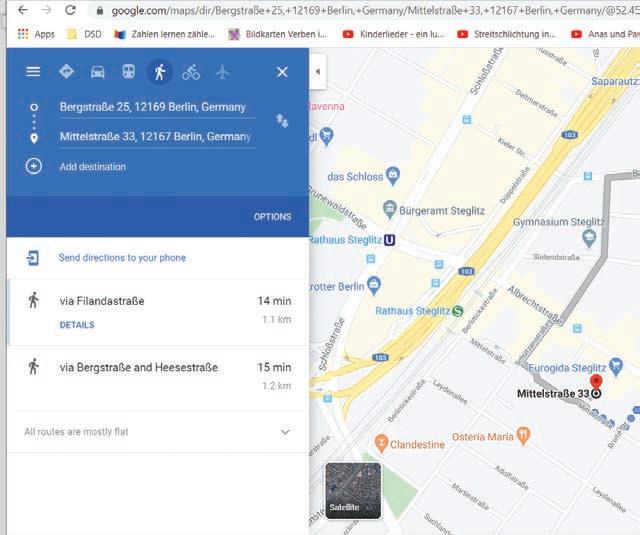
Task: Click Rathaus Steglitz S-Bahn icon
Action: coord(458,311)
